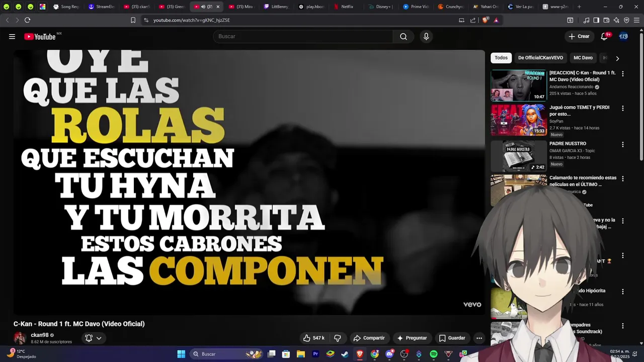Switch to the LittBenny Twitch tab
This screenshot has height=362, width=644.
276,7
